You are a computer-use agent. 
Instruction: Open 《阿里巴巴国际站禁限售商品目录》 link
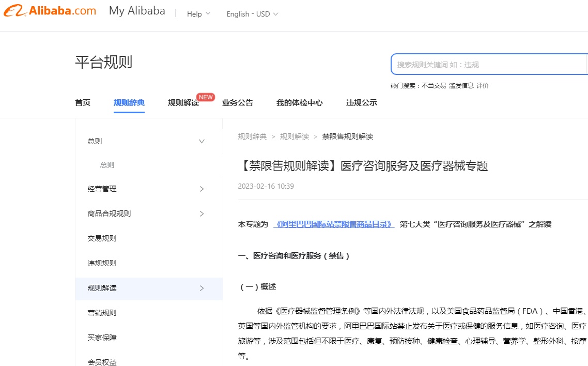(334, 224)
